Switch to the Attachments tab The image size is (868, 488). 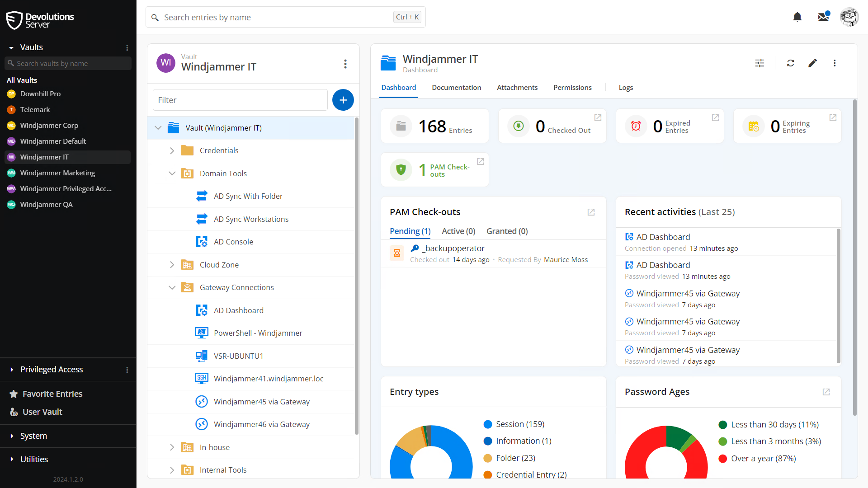517,88
